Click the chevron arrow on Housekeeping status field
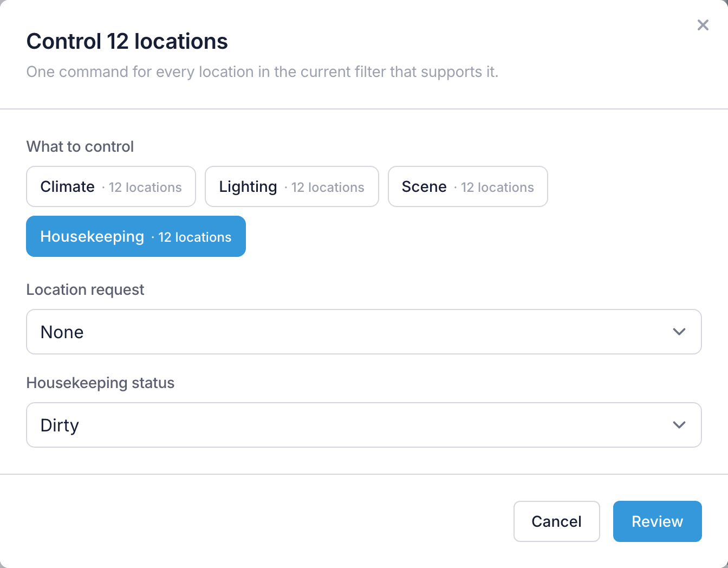 coord(679,425)
